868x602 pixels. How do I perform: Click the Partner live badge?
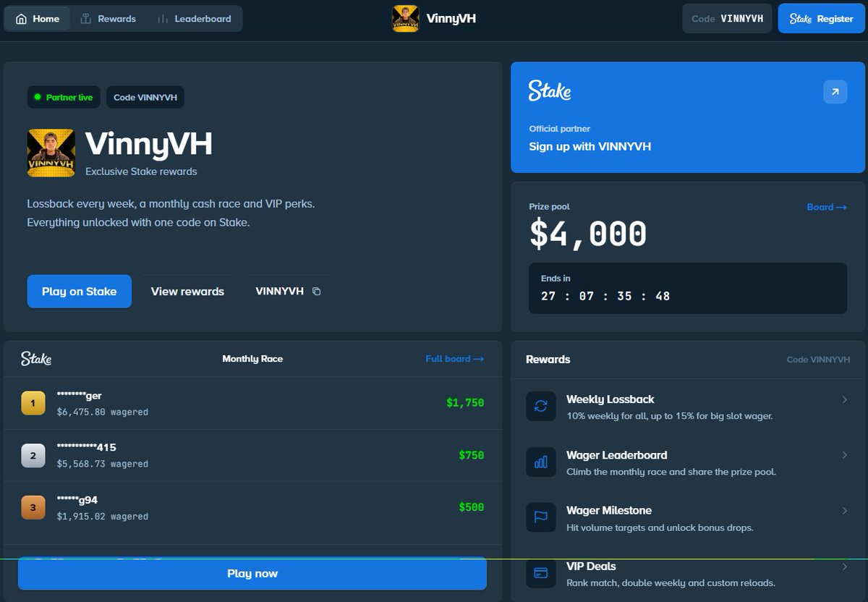(x=64, y=97)
